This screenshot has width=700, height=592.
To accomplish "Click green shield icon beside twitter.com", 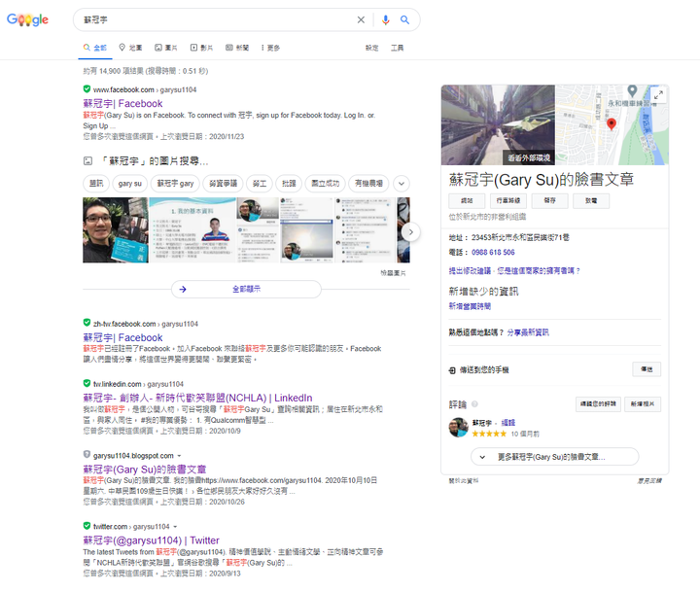I will 87,526.
